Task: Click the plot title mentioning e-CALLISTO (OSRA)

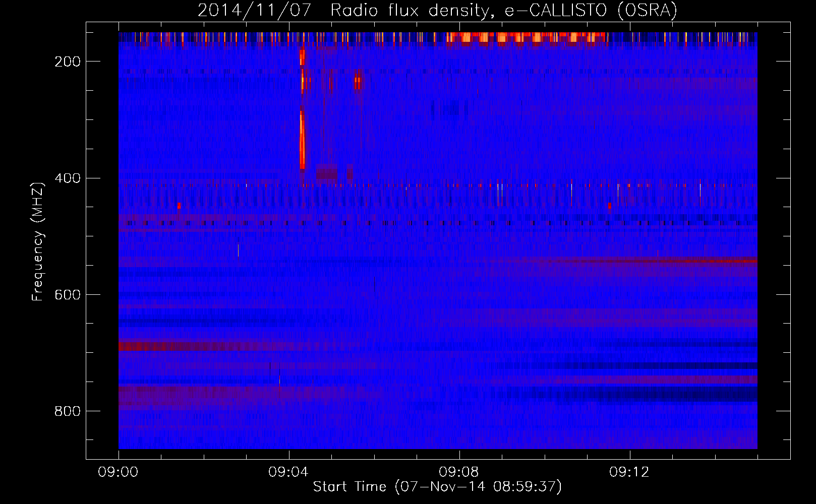Action: coord(437,11)
